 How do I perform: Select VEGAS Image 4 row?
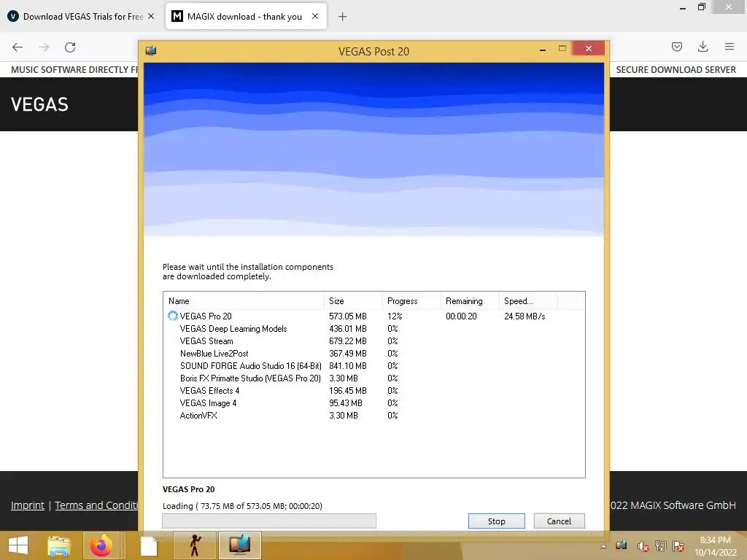click(x=373, y=402)
